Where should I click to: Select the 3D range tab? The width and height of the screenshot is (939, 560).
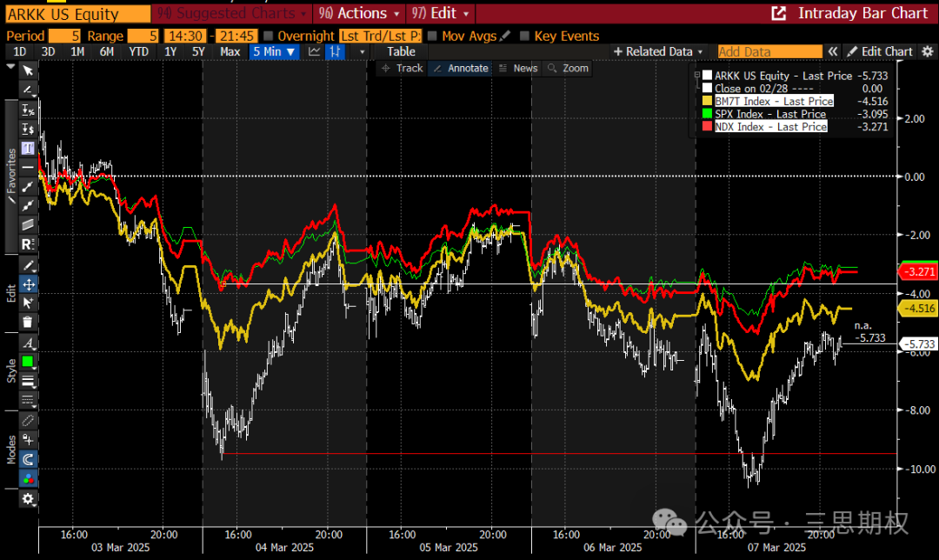[49, 51]
